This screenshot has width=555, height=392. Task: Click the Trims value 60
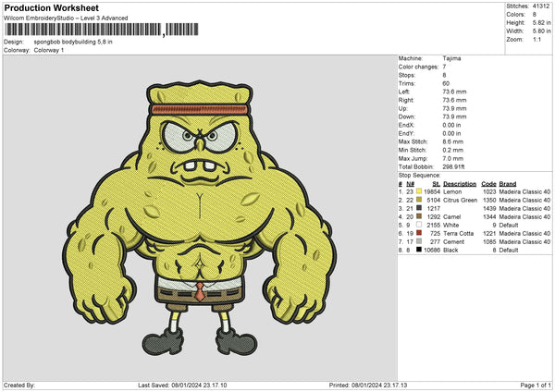coord(446,83)
